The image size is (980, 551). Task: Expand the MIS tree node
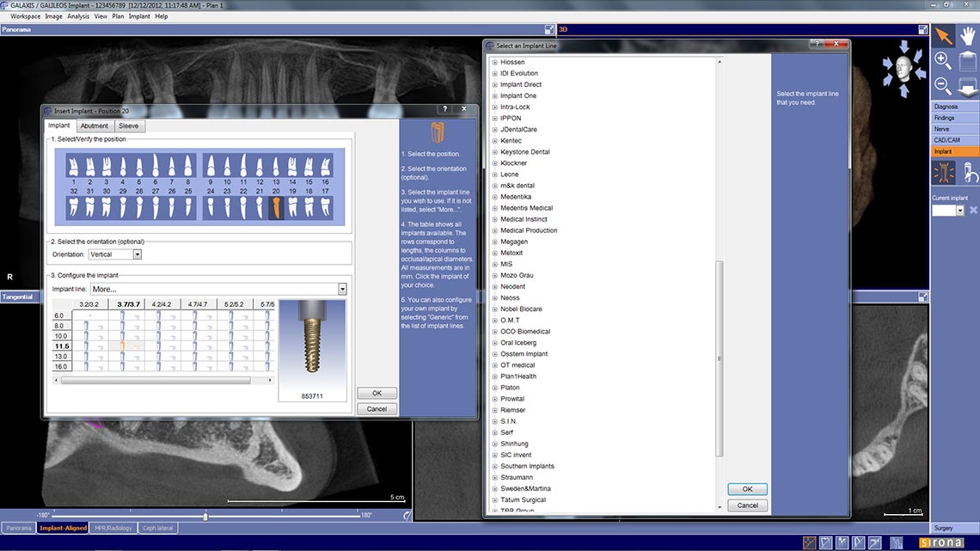495,264
